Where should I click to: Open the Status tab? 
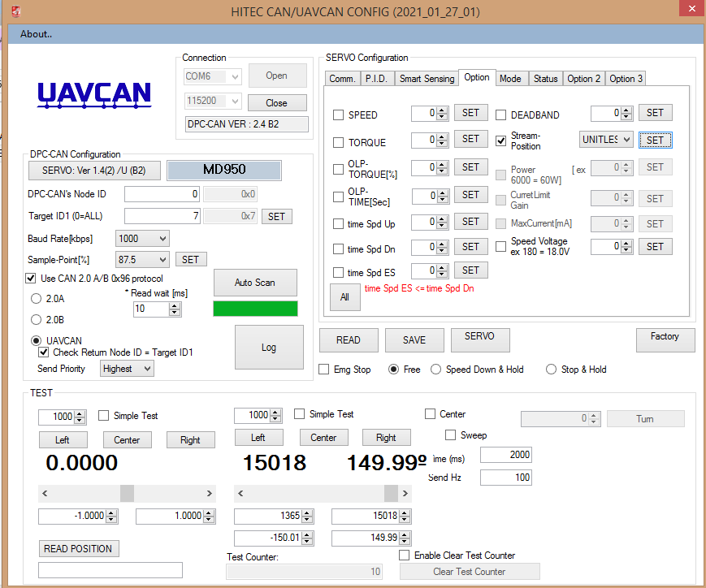(545, 79)
